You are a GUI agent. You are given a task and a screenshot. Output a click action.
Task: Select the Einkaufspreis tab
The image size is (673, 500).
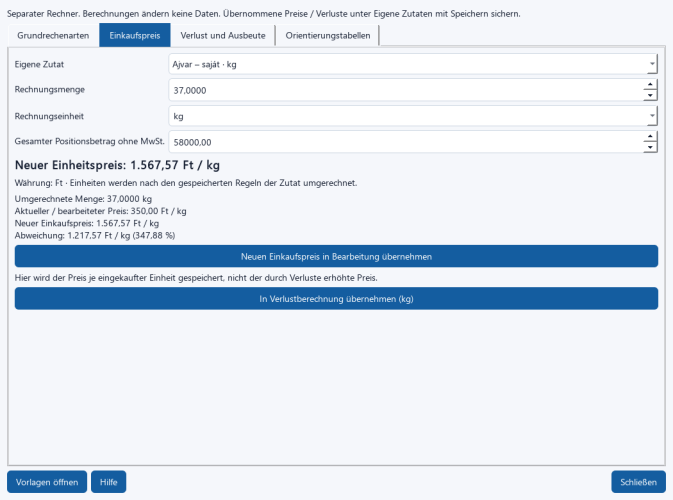(135, 36)
